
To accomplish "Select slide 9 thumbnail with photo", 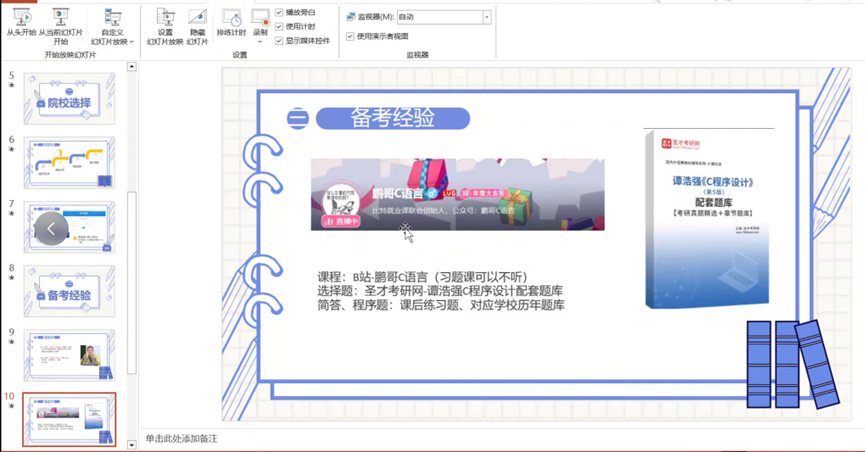I will pyautogui.click(x=69, y=355).
